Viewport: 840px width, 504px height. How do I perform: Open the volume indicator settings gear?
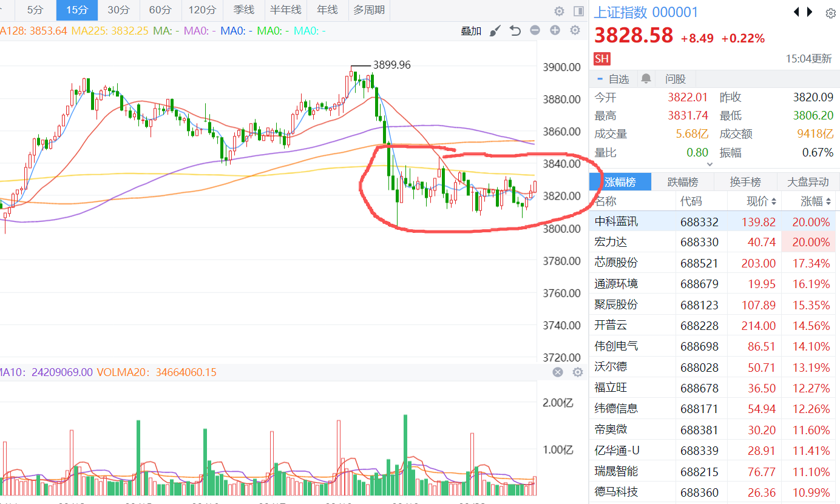(577, 372)
